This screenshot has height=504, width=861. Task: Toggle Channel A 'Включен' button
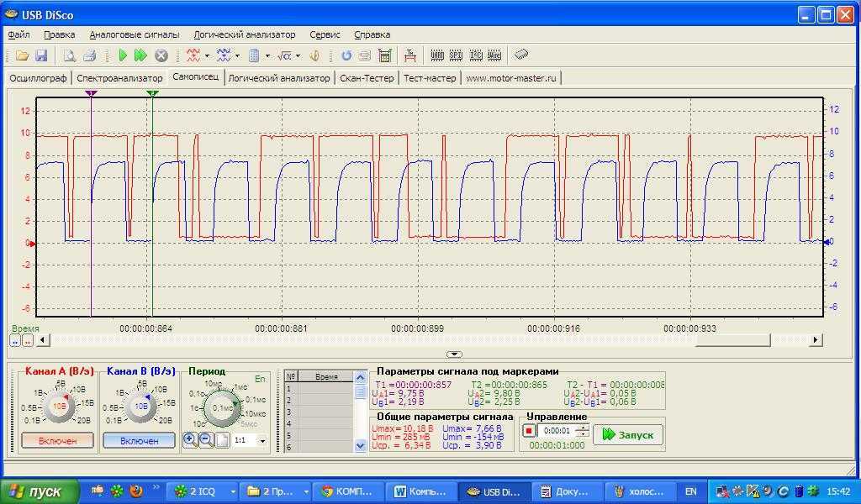click(57, 440)
